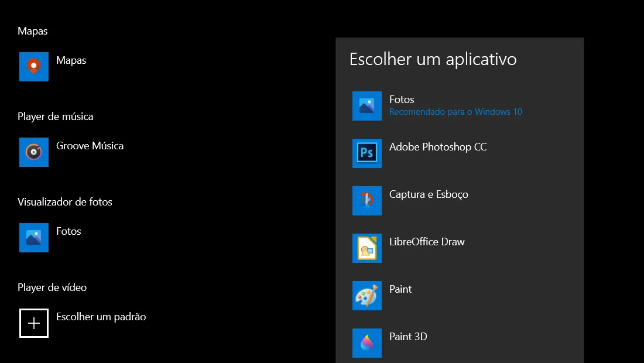Select the Paint 3D list entry text
Viewport: 644px width, 363px height.
pos(408,337)
